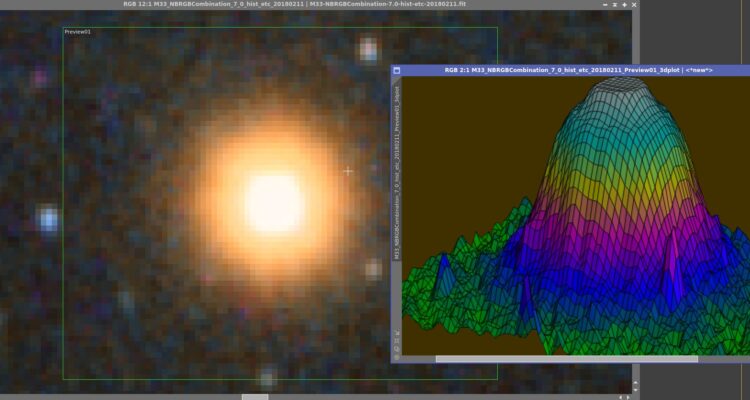This screenshot has height=400, width=750.
Task: Close the main M33 image window
Action: [634, 4]
